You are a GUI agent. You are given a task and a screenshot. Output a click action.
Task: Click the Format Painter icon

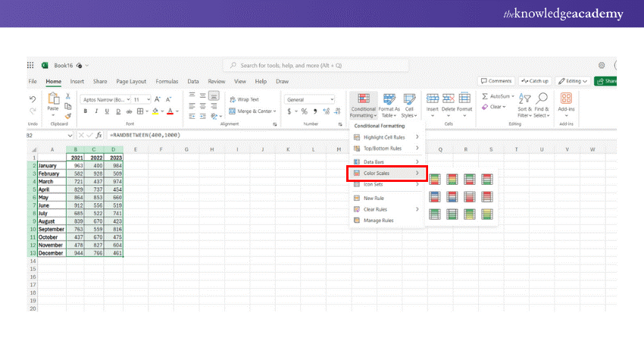point(68,116)
